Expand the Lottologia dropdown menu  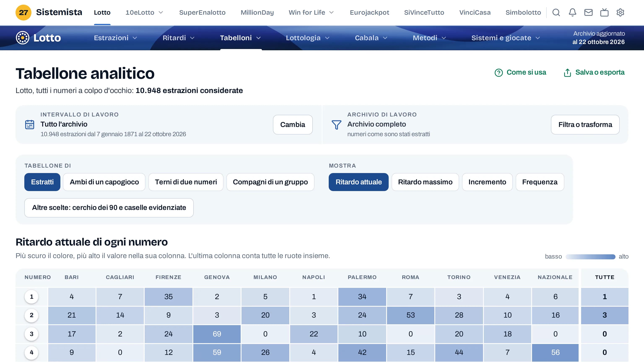[x=308, y=38]
